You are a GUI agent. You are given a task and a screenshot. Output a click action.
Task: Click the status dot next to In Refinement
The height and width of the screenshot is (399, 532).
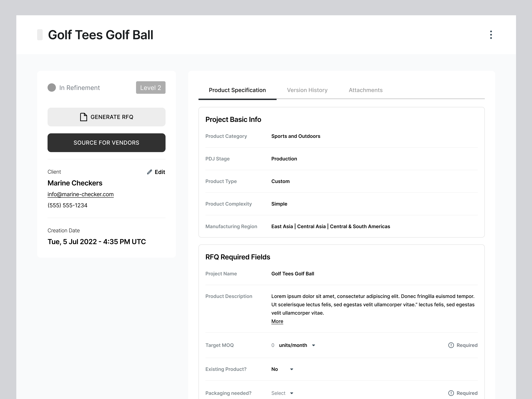[x=52, y=88]
